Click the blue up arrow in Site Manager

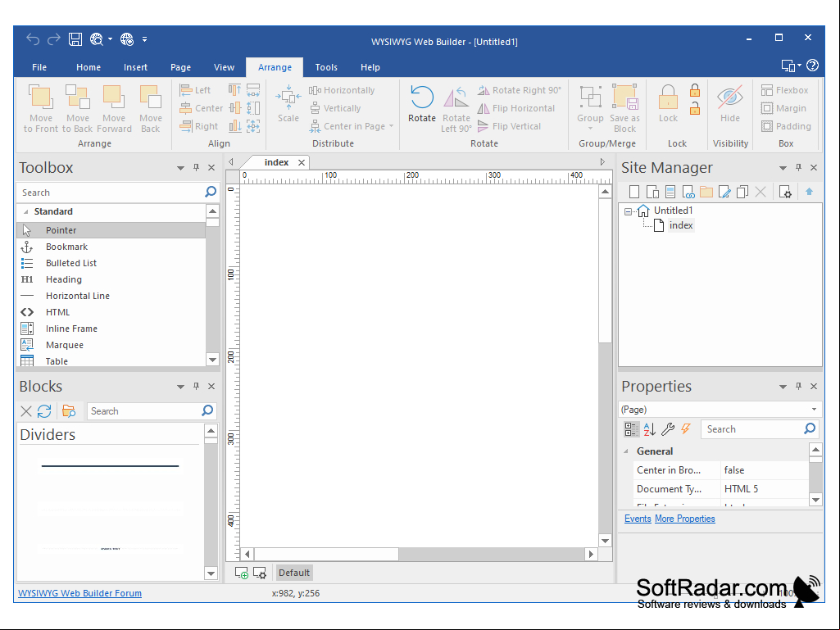pyautogui.click(x=809, y=192)
